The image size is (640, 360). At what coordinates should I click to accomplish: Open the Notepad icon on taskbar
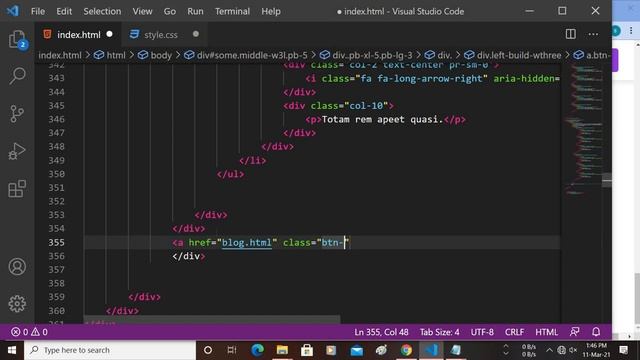[456, 350]
